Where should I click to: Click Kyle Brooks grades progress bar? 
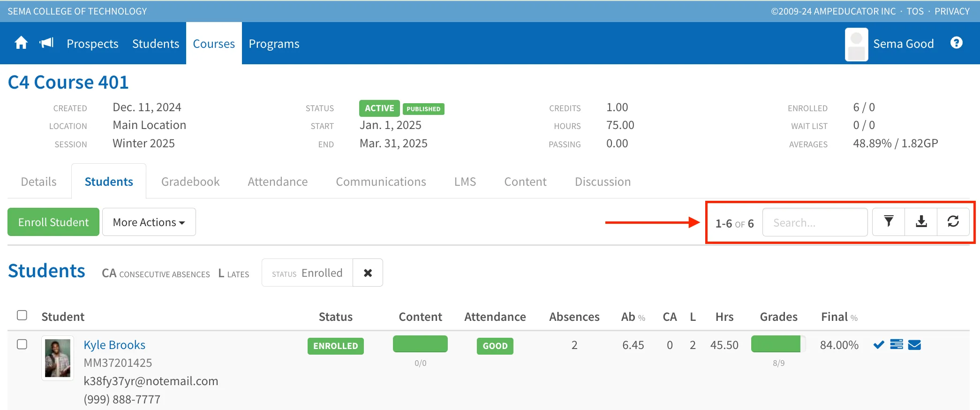[x=778, y=344]
